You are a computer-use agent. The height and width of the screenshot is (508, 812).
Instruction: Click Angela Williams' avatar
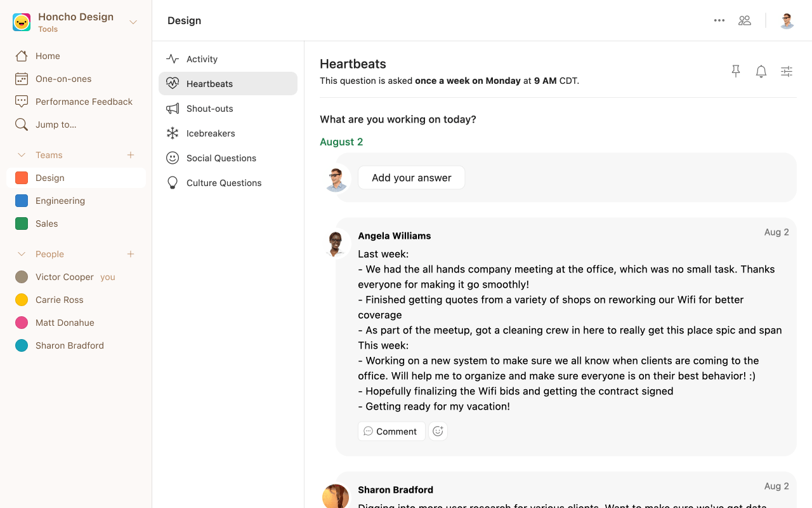(x=336, y=243)
